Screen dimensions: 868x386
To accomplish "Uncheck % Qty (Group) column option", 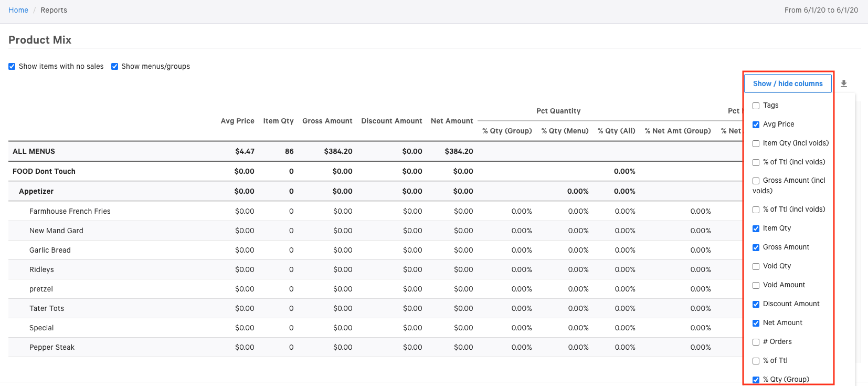I will click(756, 380).
